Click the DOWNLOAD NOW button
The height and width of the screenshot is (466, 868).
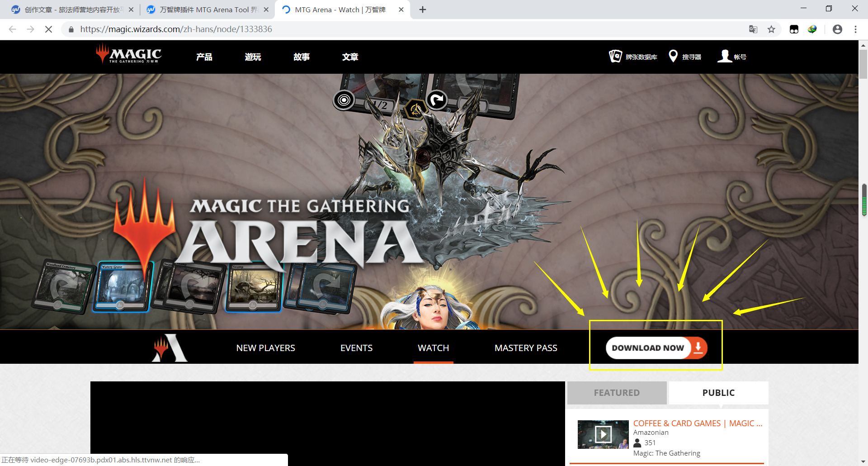coord(656,347)
